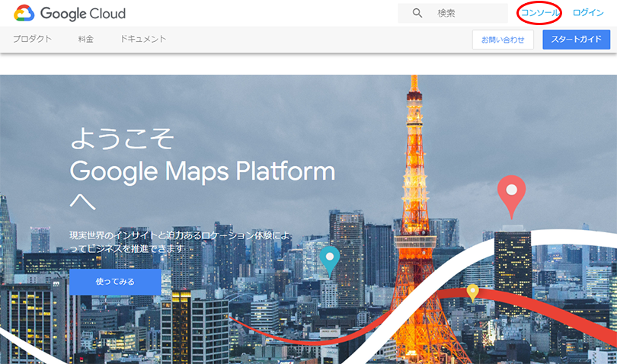
Task: Click the Google Maps Platform heading
Action: (x=203, y=171)
